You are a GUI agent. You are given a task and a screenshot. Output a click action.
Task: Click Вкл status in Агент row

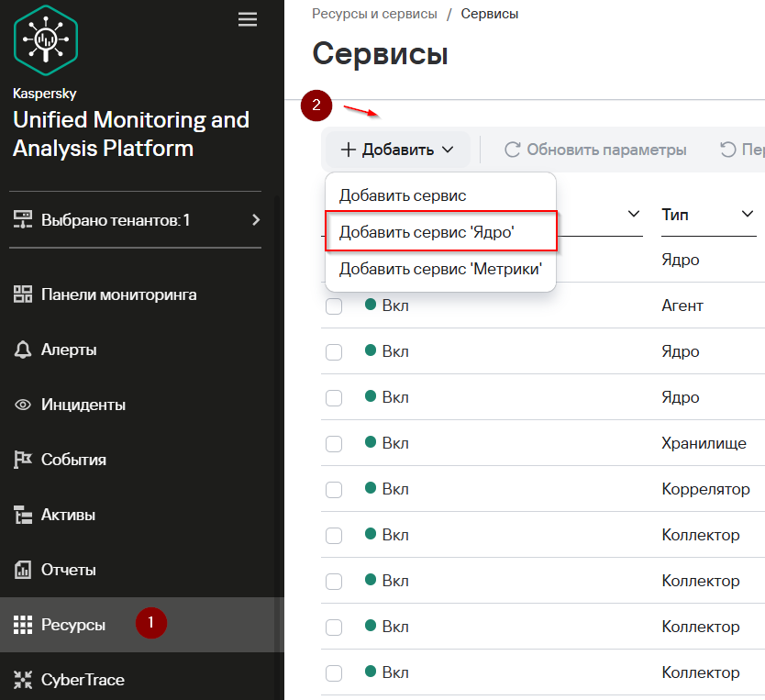pos(387,306)
